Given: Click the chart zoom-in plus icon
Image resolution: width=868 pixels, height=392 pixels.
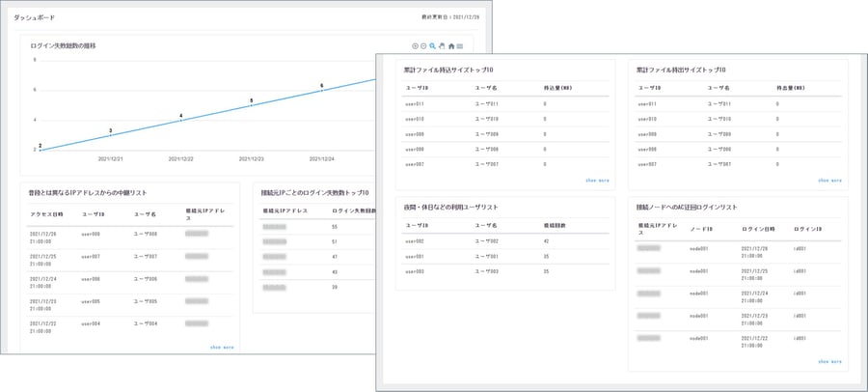Looking at the screenshot, I should (415, 46).
